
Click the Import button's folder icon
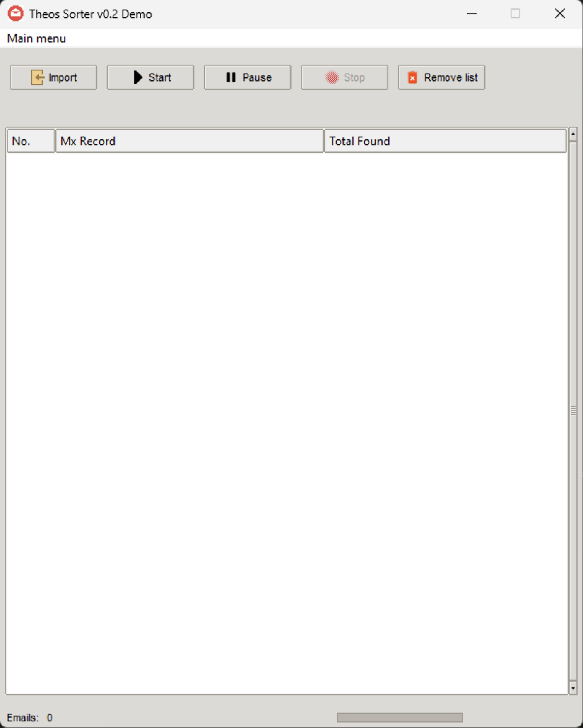[37, 77]
